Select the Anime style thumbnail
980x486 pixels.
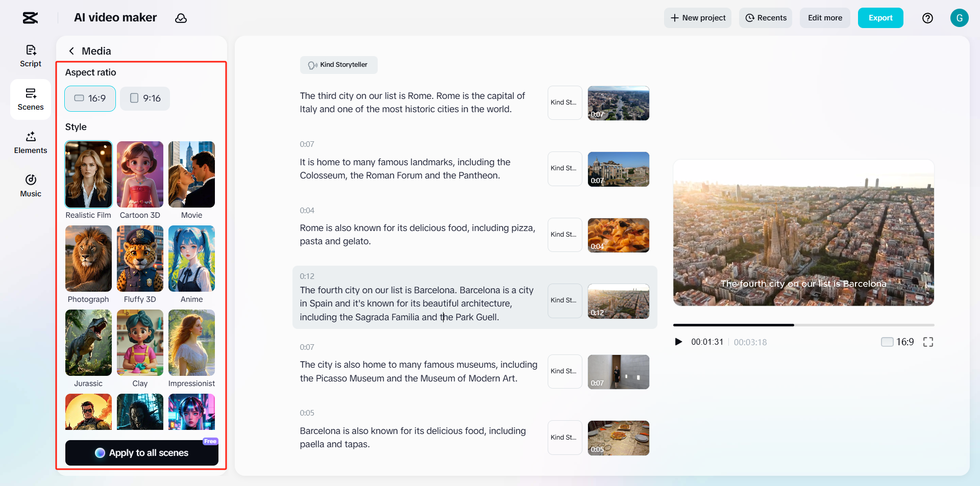pyautogui.click(x=191, y=259)
